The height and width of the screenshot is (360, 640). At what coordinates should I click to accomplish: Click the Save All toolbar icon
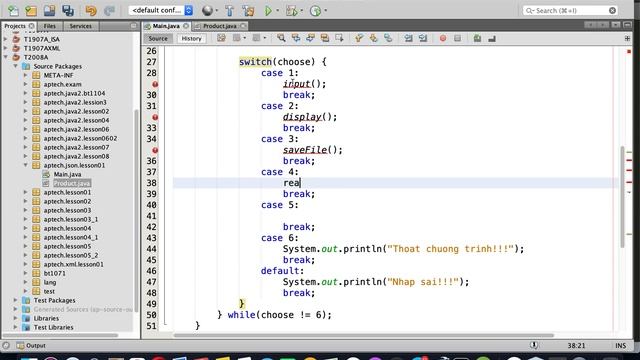click(68, 11)
